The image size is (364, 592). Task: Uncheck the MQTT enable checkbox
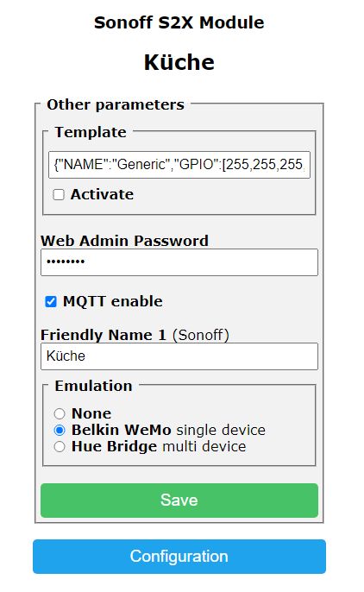[51, 302]
